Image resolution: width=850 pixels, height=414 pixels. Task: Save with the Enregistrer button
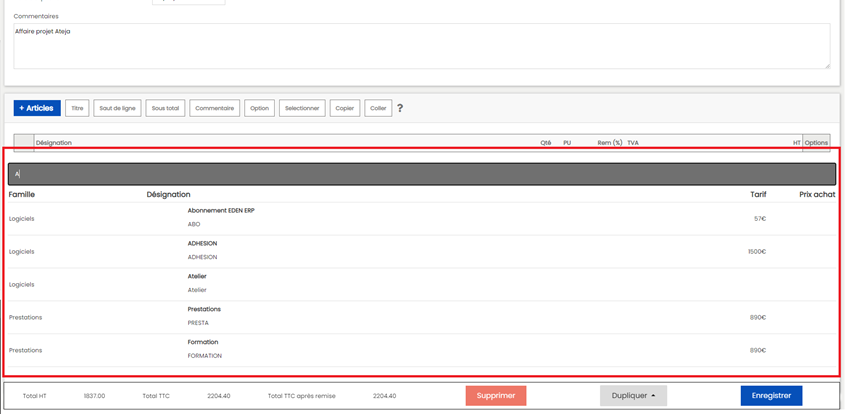pyautogui.click(x=771, y=395)
